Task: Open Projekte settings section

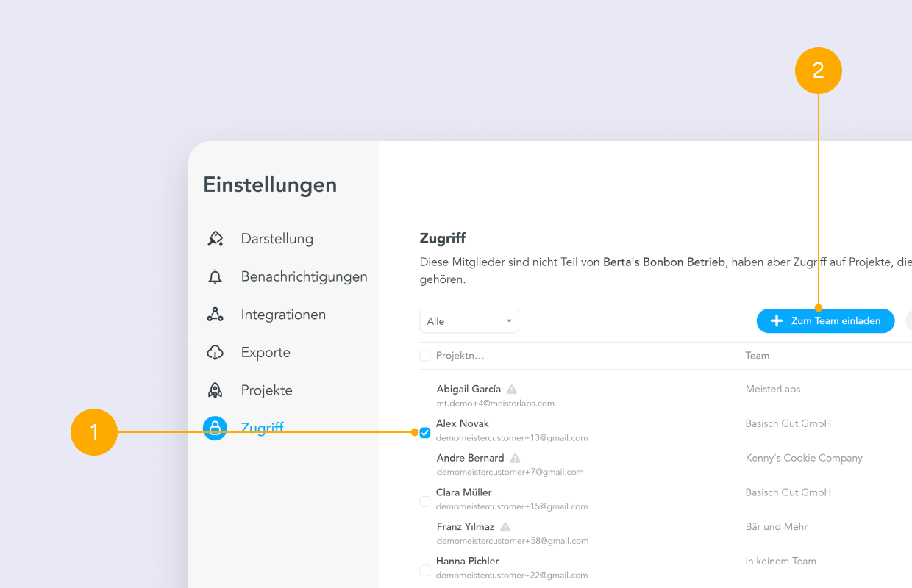Action: [267, 390]
